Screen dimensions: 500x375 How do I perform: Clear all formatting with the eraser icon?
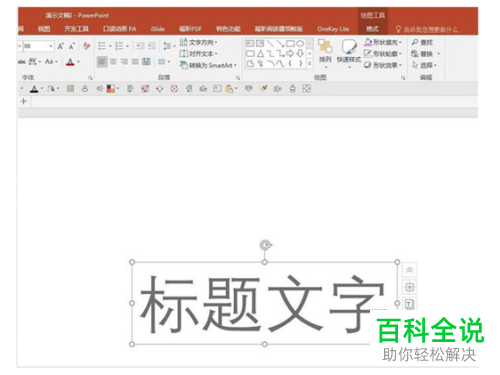pos(87,46)
